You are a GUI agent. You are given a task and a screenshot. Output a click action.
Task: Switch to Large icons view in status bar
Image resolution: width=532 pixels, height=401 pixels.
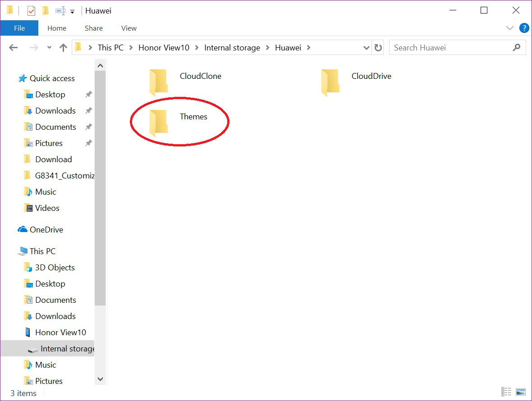(520, 392)
